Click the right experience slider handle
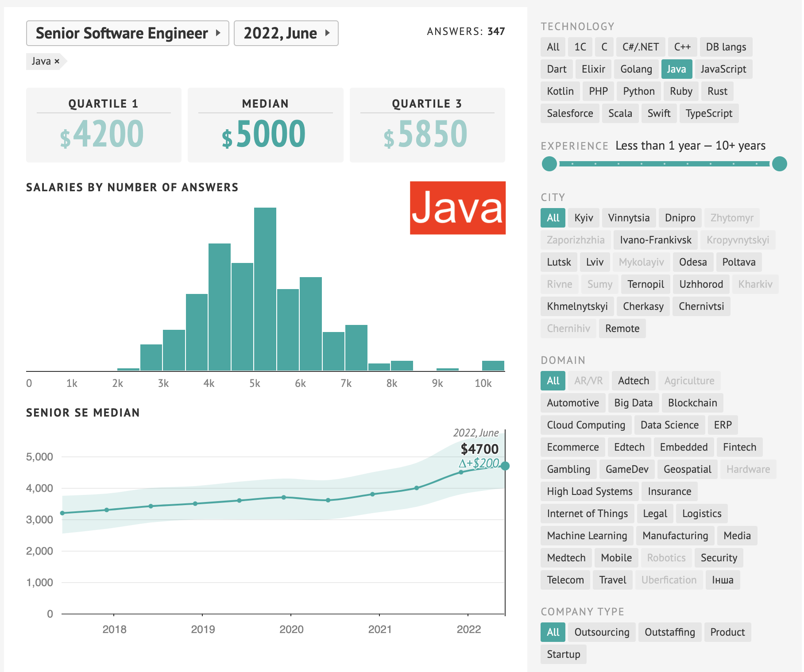This screenshot has width=804, height=672. coord(779,164)
